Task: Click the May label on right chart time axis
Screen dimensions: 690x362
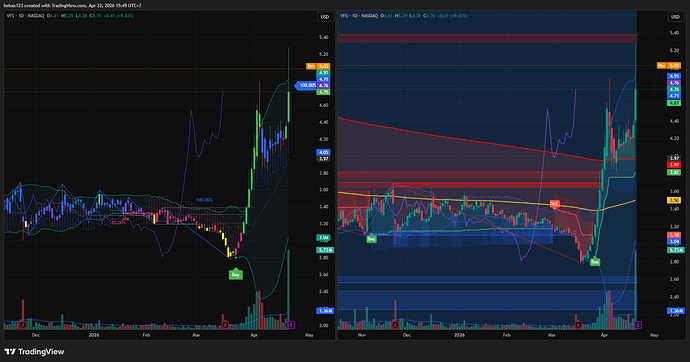Action: tap(654, 335)
